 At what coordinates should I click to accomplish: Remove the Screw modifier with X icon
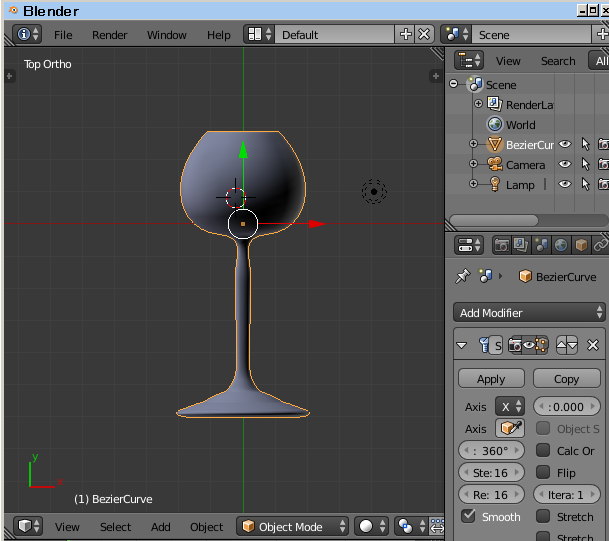click(593, 345)
